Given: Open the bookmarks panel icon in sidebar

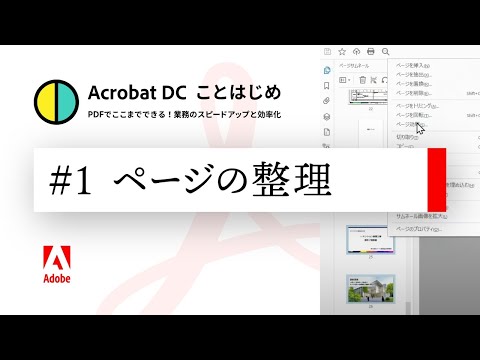Looking at the screenshot, I should click(x=327, y=86).
